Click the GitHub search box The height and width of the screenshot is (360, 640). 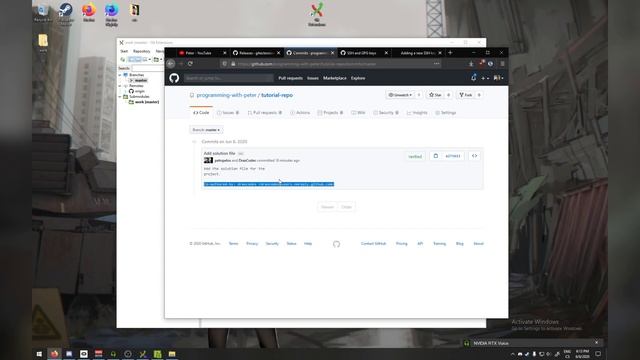[x=229, y=78]
